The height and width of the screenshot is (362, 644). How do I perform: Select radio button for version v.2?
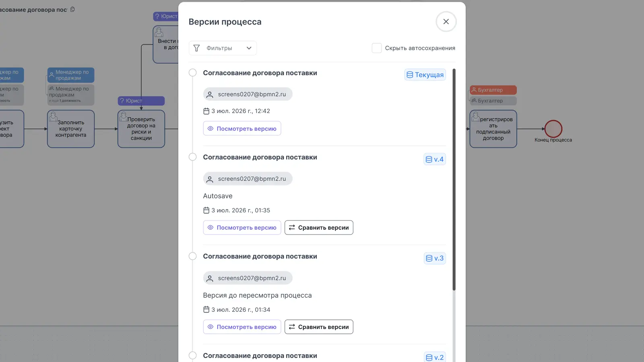(x=193, y=356)
